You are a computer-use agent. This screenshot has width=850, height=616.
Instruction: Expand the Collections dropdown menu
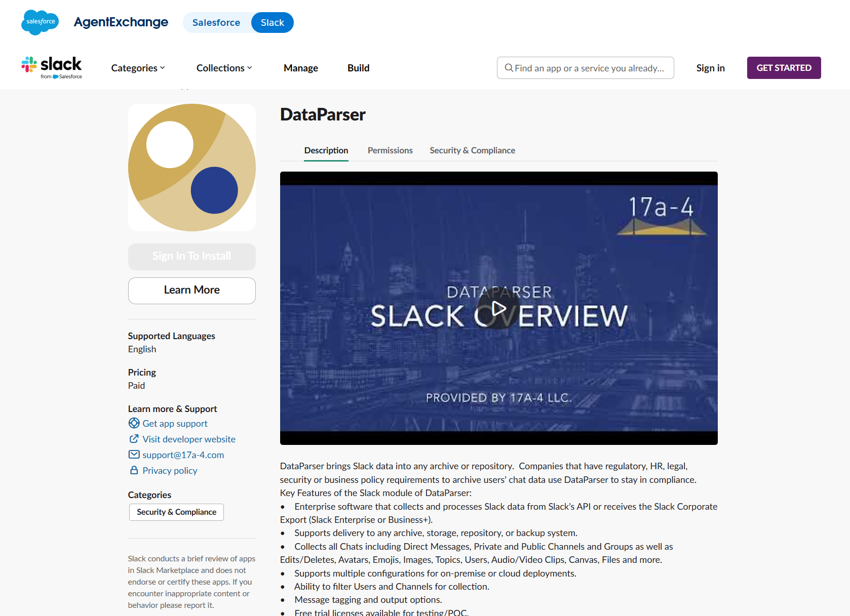(224, 68)
